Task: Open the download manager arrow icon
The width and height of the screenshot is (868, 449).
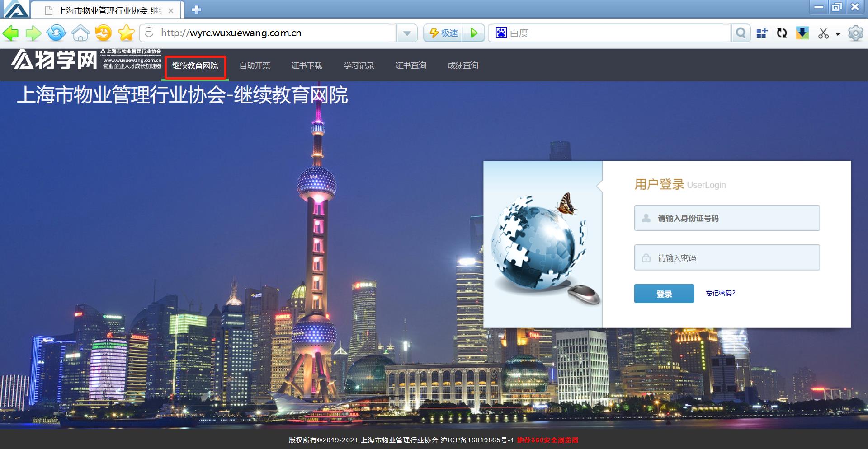Action: coord(802,33)
